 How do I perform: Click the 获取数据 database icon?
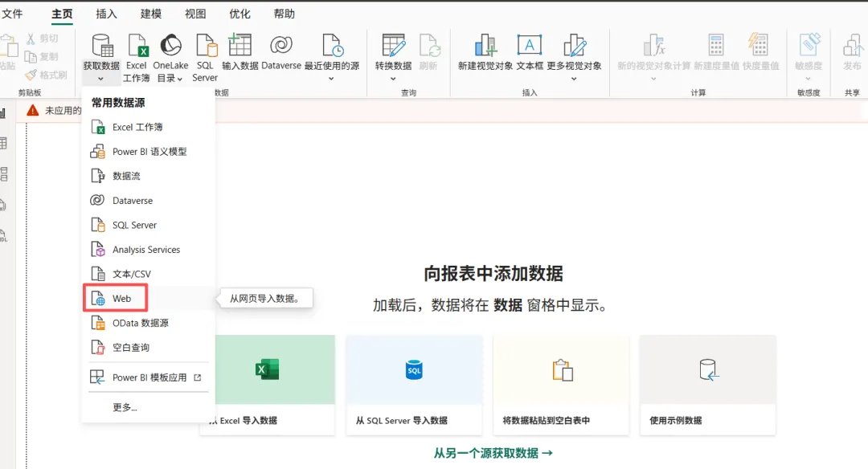102,45
